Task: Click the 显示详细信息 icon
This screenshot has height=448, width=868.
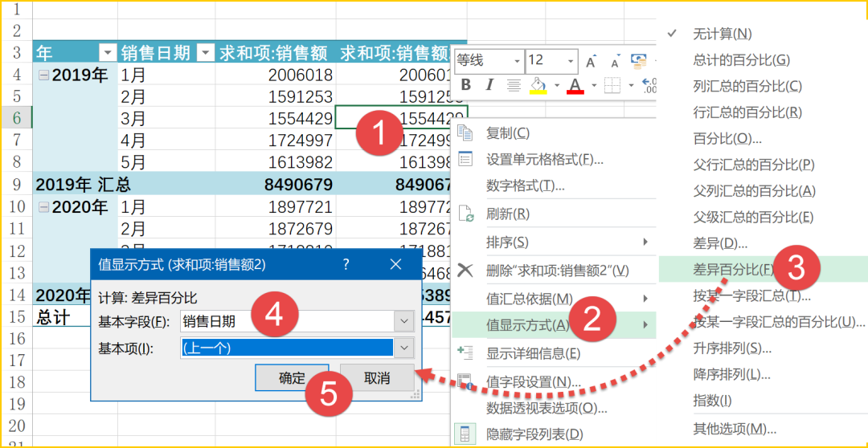Action: (x=465, y=352)
